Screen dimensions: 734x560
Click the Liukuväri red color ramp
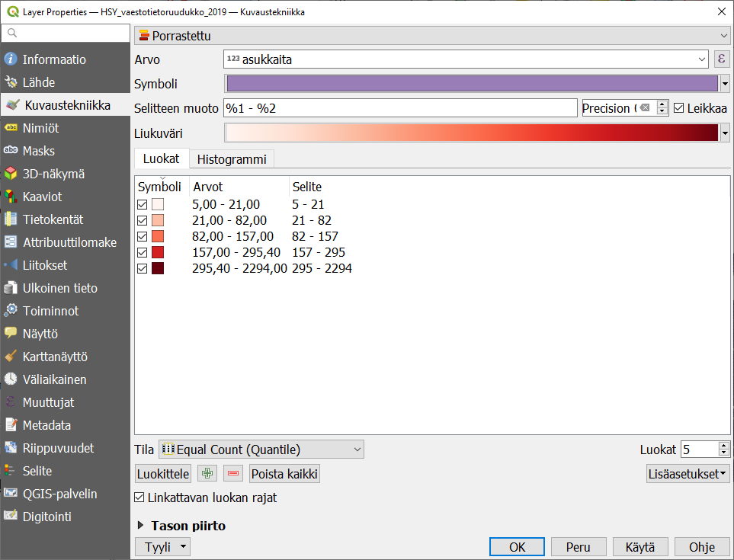click(472, 133)
